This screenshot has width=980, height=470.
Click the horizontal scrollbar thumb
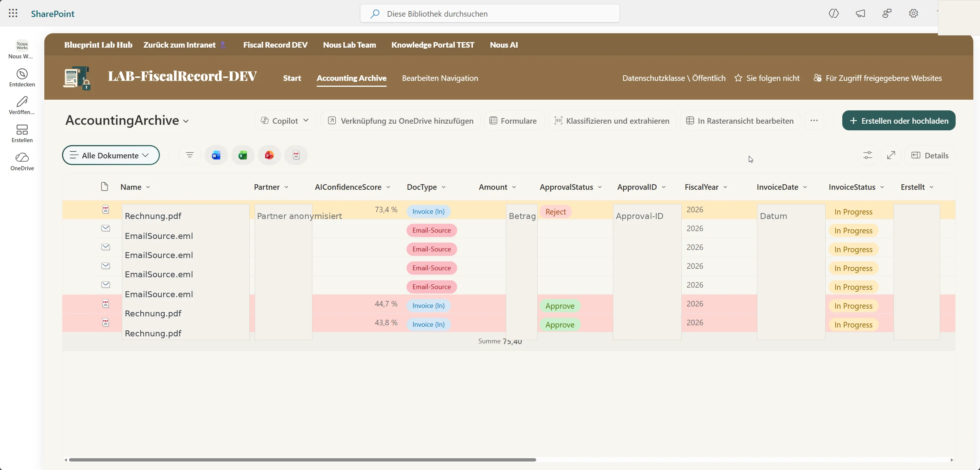click(x=302, y=460)
